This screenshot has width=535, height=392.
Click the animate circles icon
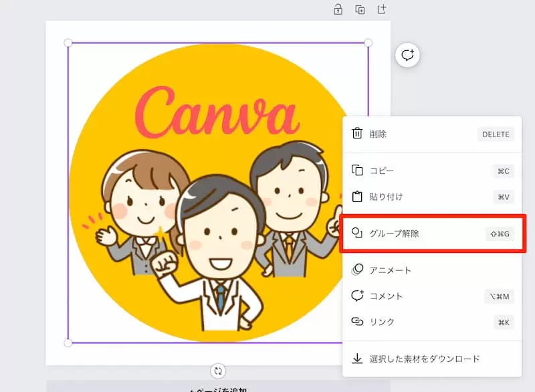click(x=357, y=270)
